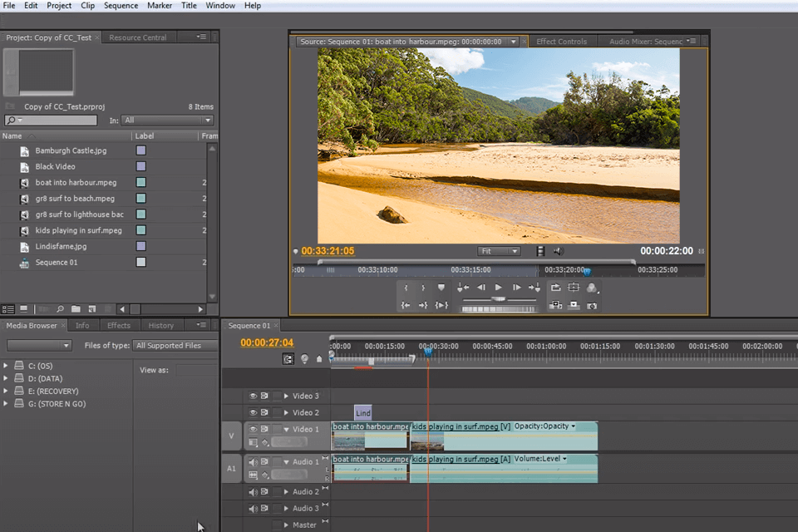798x532 pixels.
Task: Mute the Audio 2 track
Action: coord(254,491)
